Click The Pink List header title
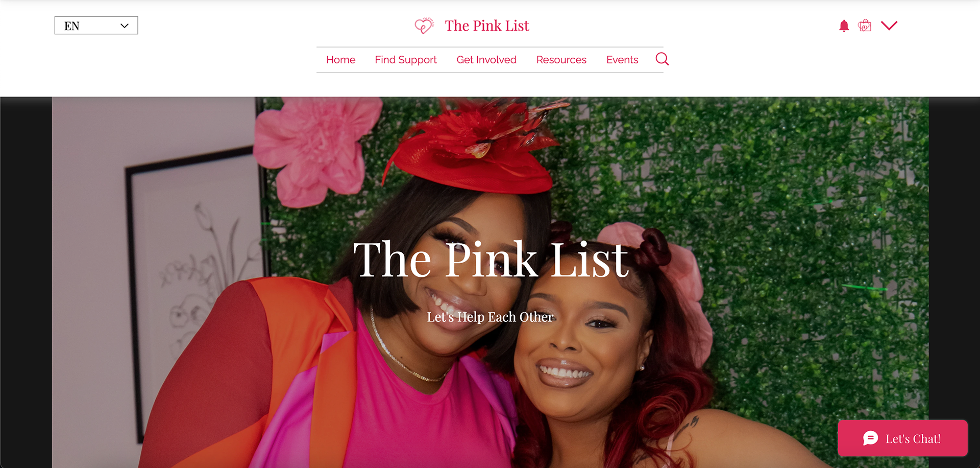 click(x=487, y=26)
